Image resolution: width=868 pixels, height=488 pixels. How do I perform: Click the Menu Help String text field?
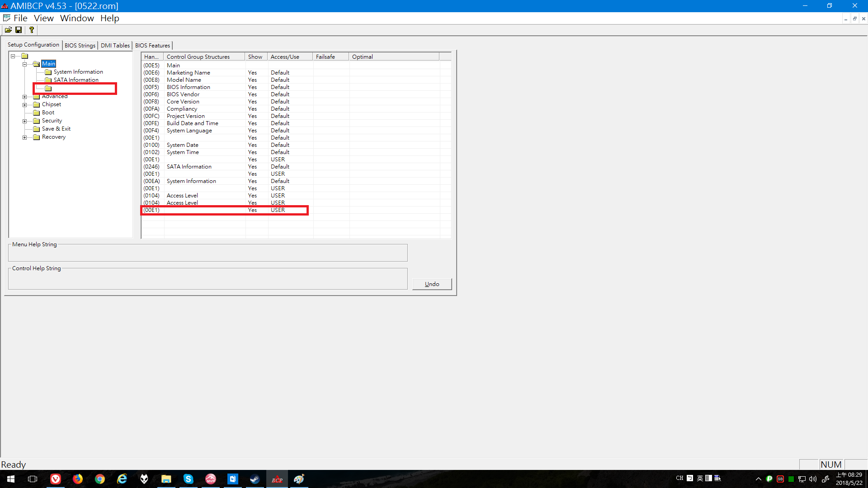pos(208,253)
